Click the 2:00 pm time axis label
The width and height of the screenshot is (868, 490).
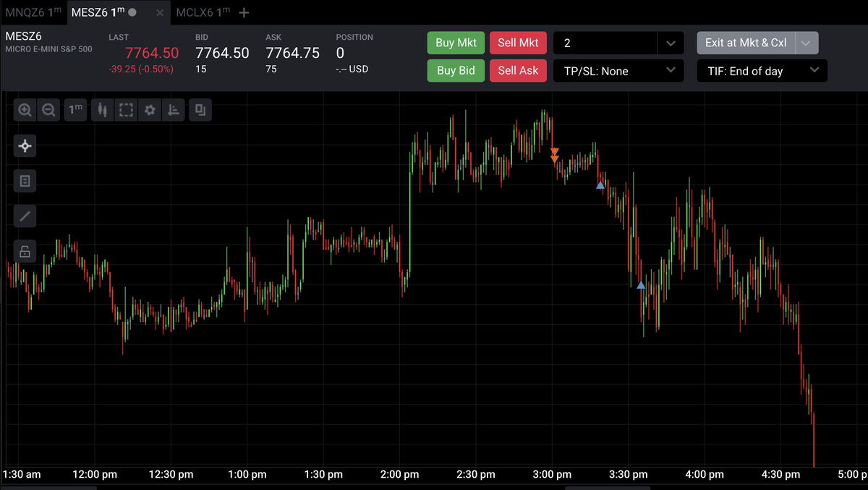coord(400,475)
